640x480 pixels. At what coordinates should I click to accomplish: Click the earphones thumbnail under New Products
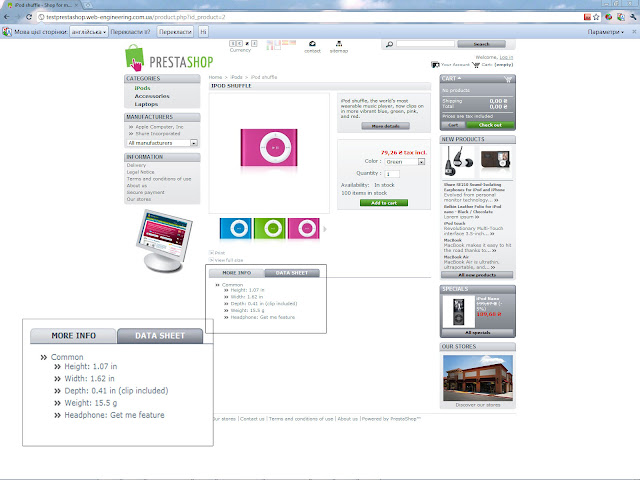tap(458, 162)
